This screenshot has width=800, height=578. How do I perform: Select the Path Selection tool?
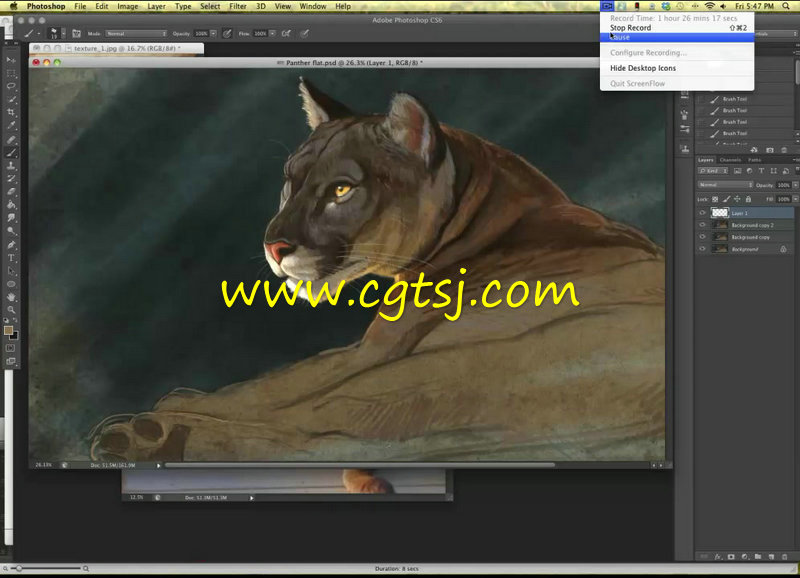point(11,271)
